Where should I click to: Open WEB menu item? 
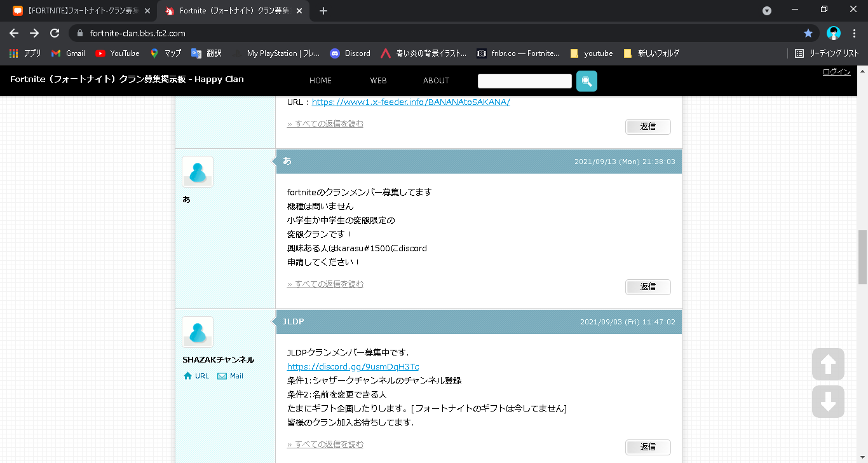coord(379,81)
